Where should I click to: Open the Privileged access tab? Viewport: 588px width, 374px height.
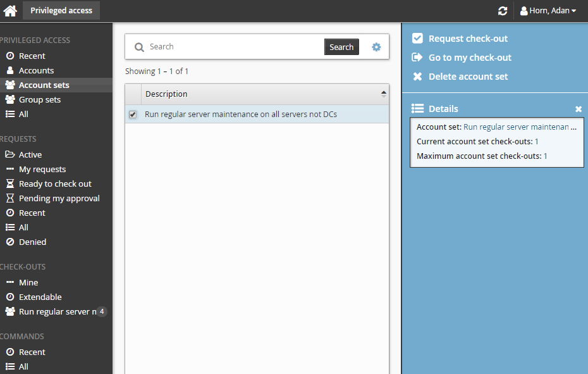pyautogui.click(x=61, y=10)
